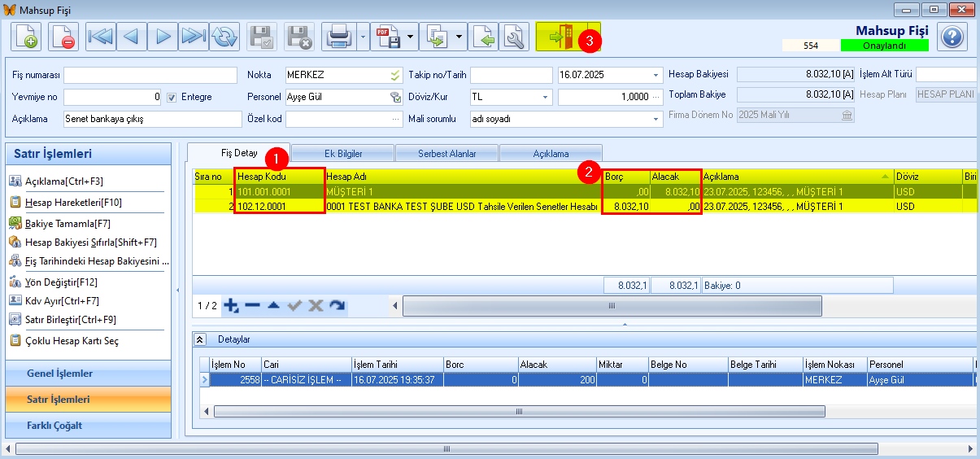Go to the next record arrow
Viewport: 980px width, 459px height.
coord(163,37)
